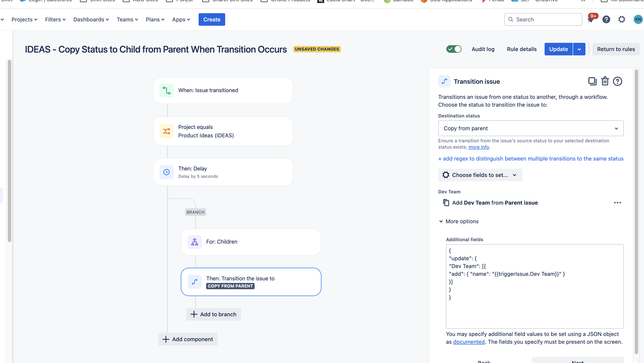Click Return to rules button
644x363 pixels.
pyautogui.click(x=616, y=49)
